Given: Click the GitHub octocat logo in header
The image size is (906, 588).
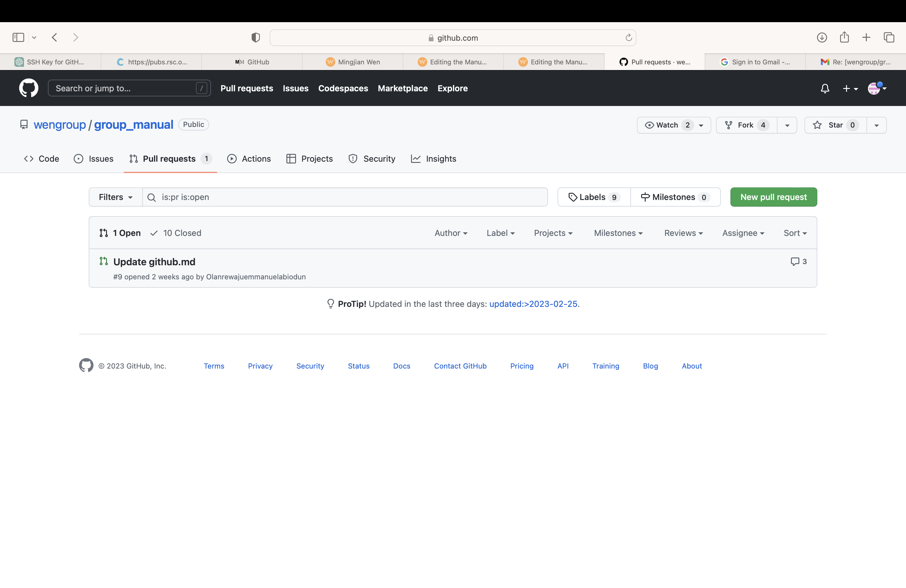Looking at the screenshot, I should click(x=28, y=88).
